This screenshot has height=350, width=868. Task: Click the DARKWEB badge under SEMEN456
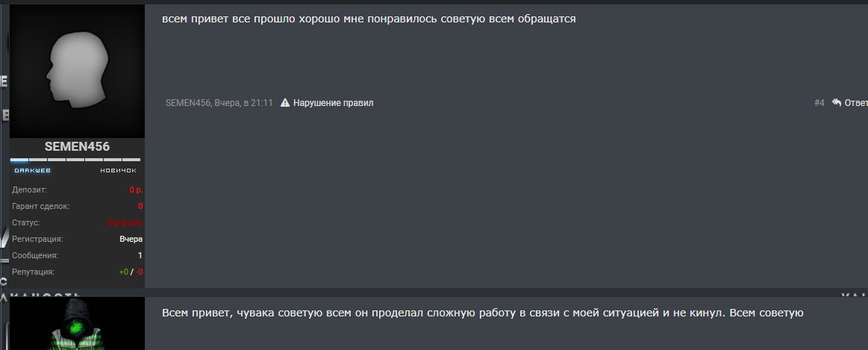32,171
